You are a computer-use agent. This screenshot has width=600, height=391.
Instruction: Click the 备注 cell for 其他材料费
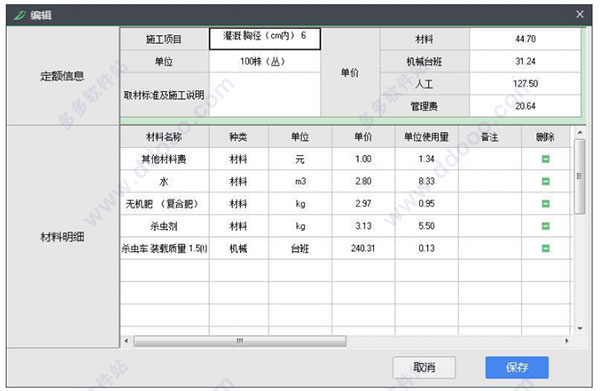click(x=489, y=159)
